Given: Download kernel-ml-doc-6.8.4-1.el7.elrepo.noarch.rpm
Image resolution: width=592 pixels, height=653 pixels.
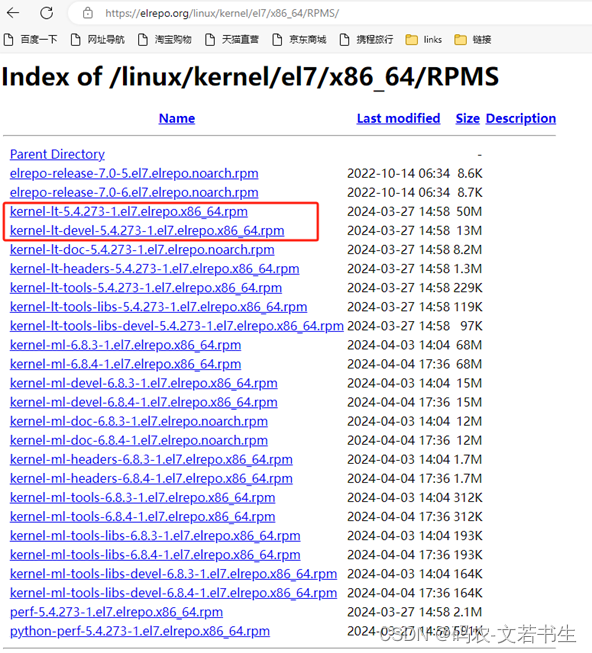Looking at the screenshot, I should coord(139,441).
